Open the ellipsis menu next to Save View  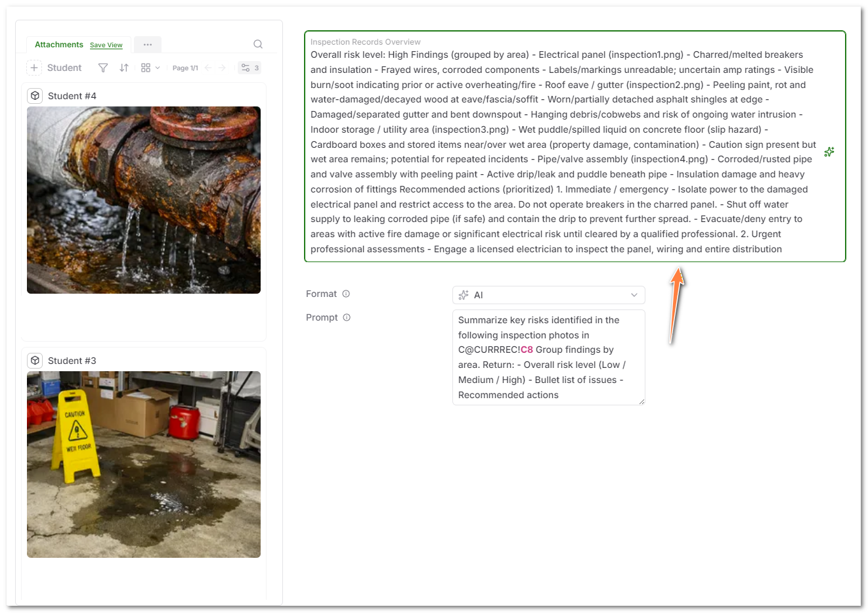(147, 44)
